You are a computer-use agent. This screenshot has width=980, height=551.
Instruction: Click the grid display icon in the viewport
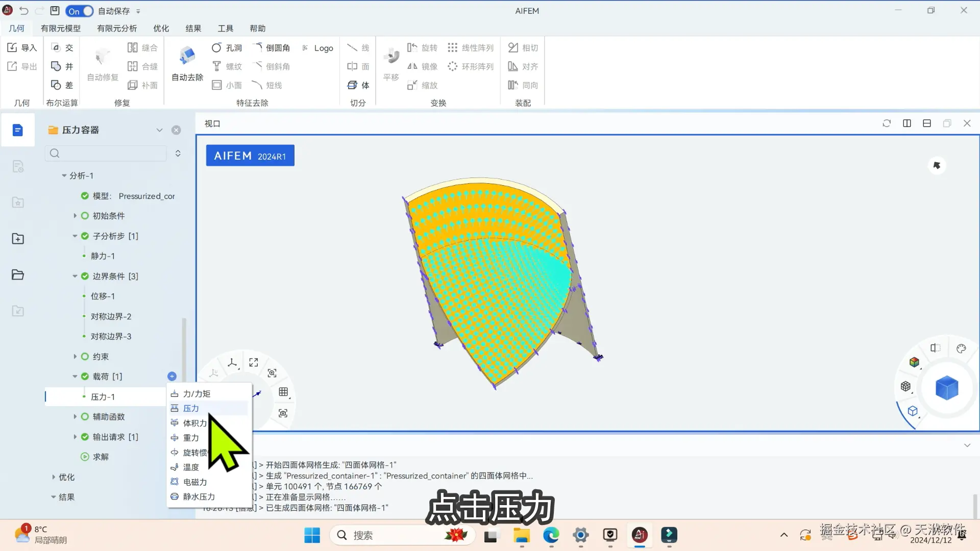283,392
